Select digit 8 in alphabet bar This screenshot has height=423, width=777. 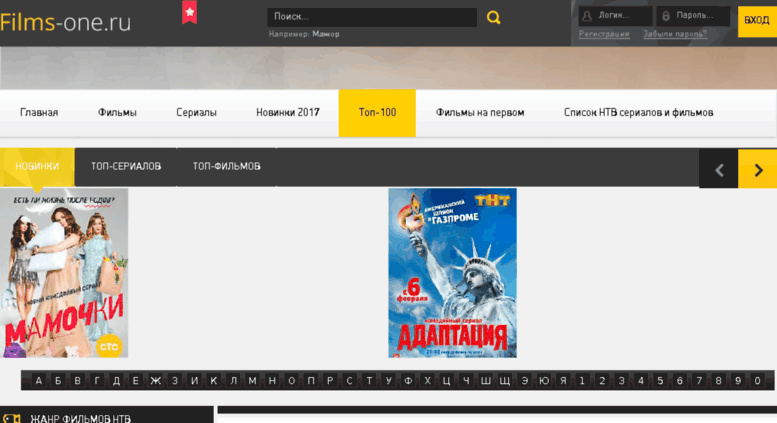pyautogui.click(x=719, y=380)
